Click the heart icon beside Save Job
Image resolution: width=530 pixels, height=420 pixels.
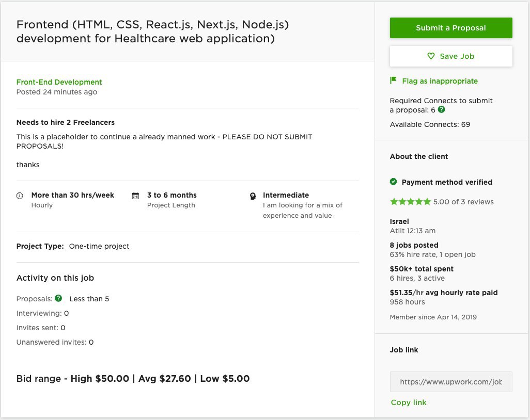[x=431, y=56]
